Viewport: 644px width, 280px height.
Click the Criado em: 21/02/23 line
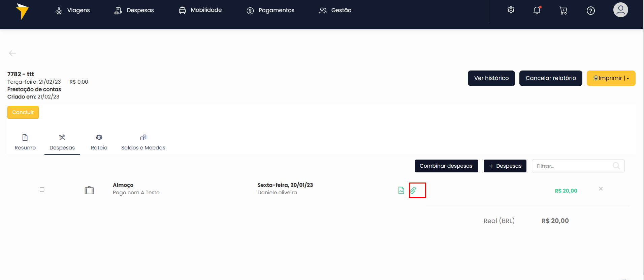click(33, 97)
